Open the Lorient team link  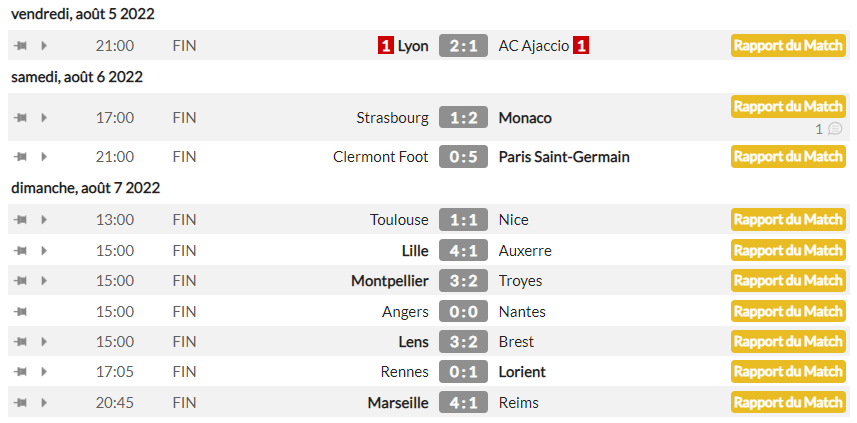[522, 372]
